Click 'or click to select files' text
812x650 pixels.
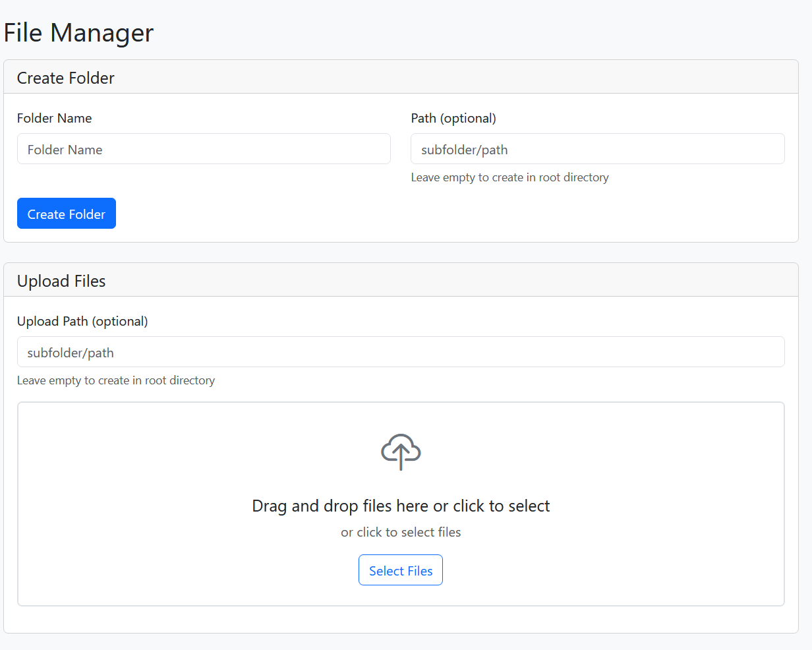(400, 532)
